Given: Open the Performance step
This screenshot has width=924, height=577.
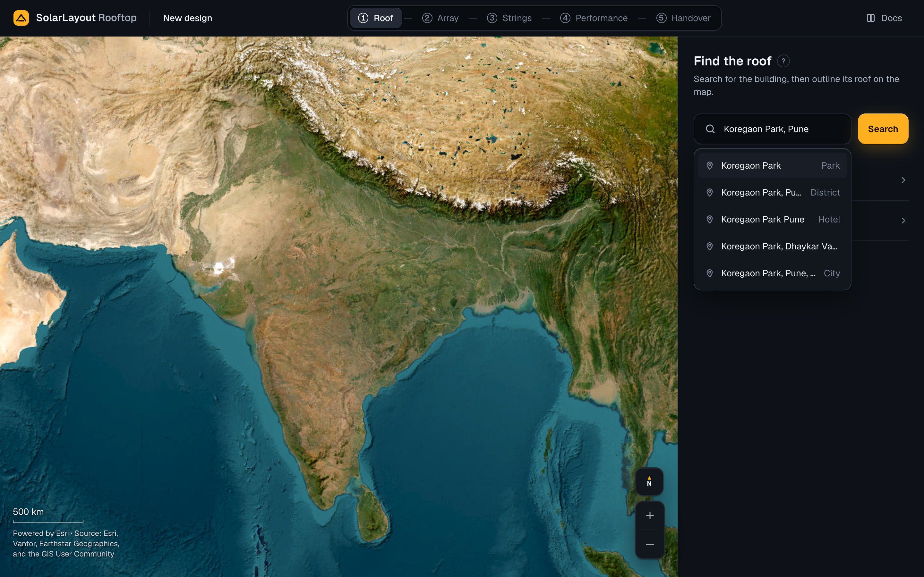Looking at the screenshot, I should (594, 18).
